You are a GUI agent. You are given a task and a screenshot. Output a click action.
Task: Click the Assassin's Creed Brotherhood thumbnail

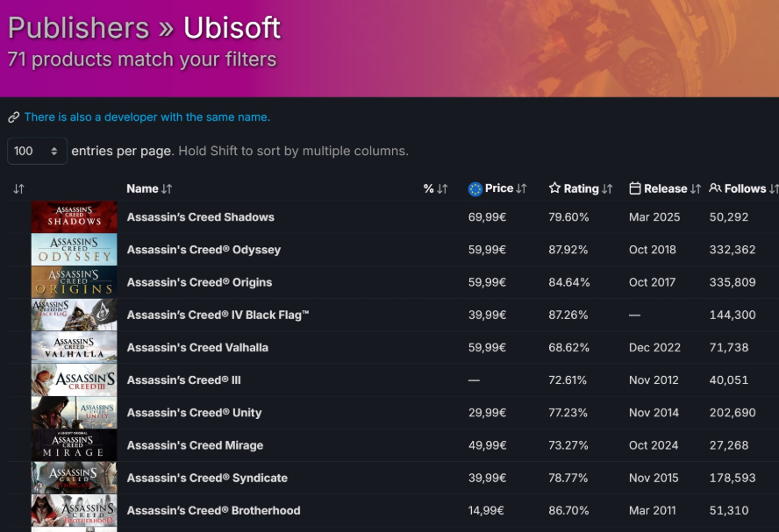click(74, 511)
